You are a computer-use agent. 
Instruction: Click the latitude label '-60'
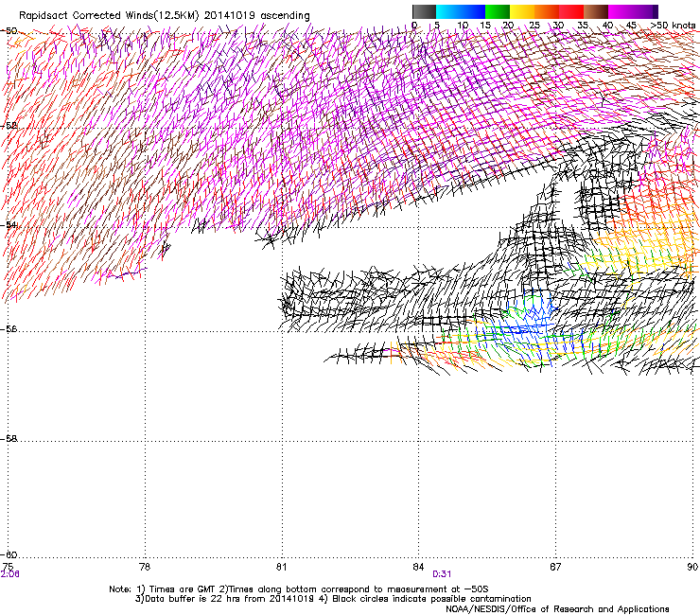click(9, 554)
